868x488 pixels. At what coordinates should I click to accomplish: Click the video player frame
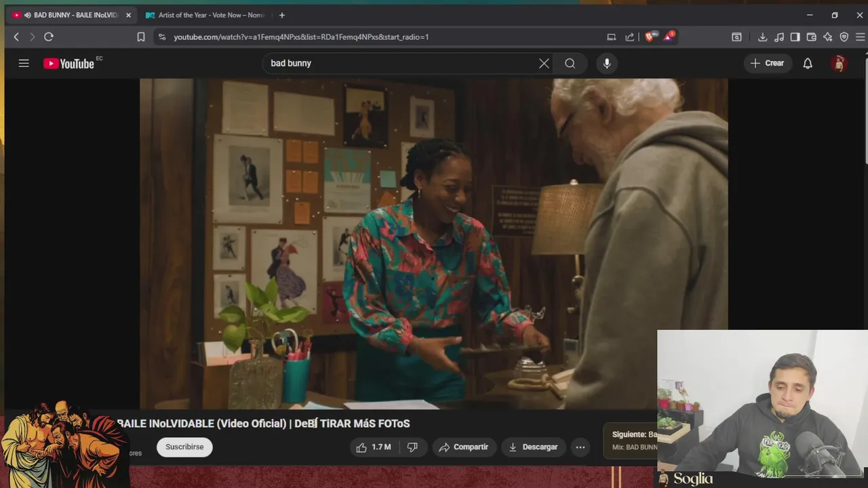434,243
